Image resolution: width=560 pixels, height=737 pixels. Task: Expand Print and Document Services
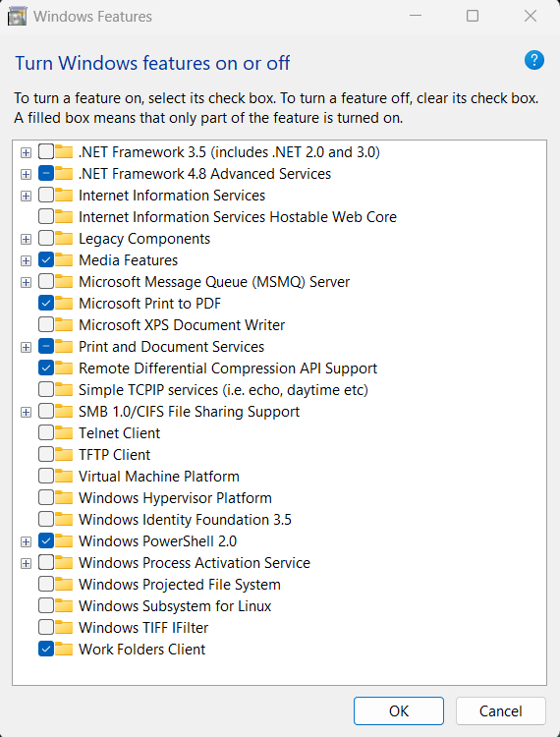tap(26, 347)
